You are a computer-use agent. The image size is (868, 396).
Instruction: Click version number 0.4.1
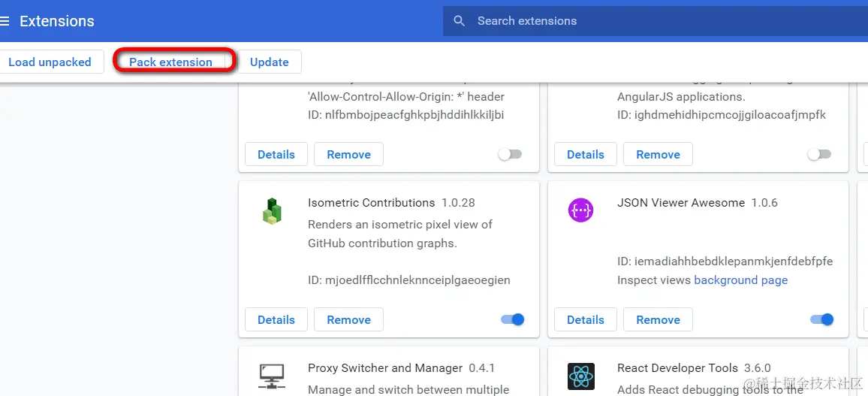tap(481, 368)
